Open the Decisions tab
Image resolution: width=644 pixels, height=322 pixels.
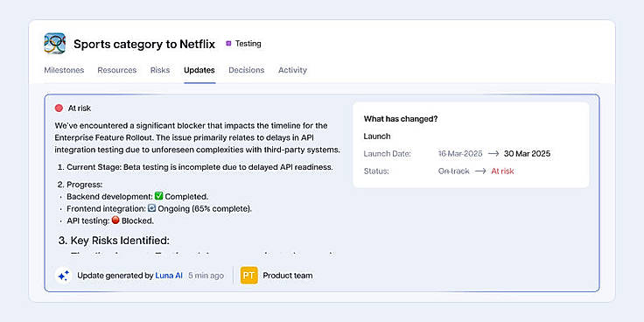pyautogui.click(x=247, y=70)
